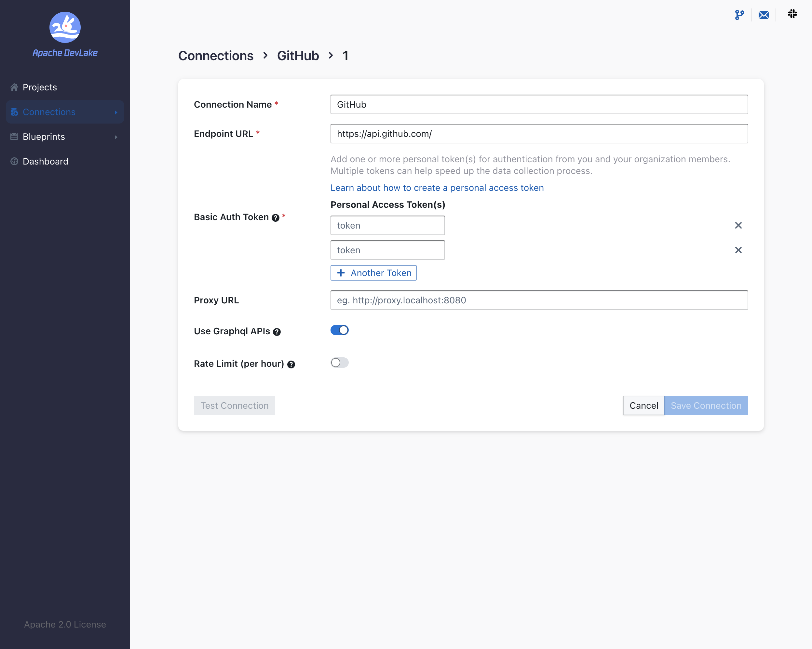Click the help icon beside Basic Auth Token
Image resolution: width=812 pixels, height=649 pixels.
(x=275, y=218)
